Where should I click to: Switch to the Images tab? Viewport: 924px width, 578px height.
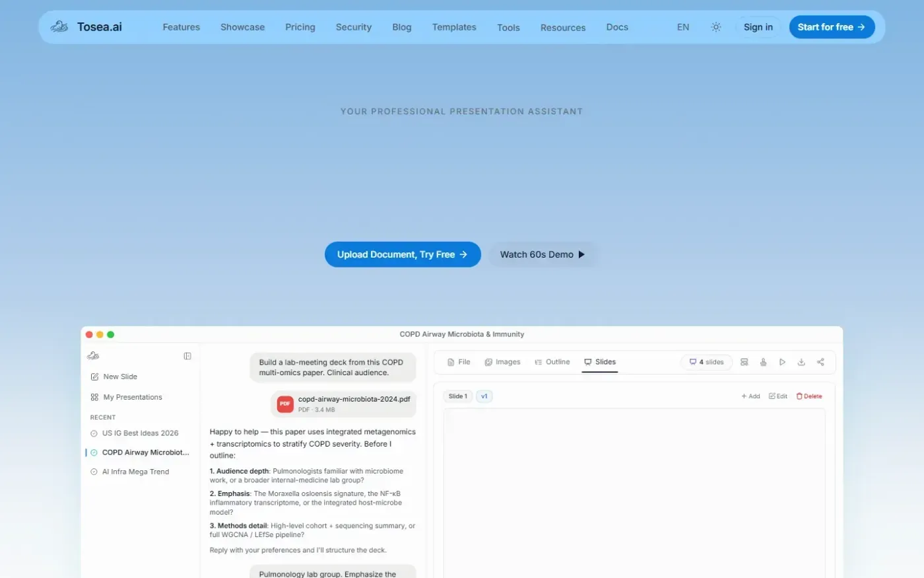click(502, 362)
